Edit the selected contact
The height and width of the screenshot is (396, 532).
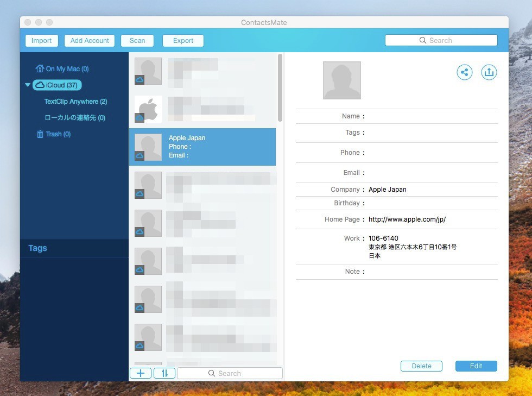(x=476, y=366)
